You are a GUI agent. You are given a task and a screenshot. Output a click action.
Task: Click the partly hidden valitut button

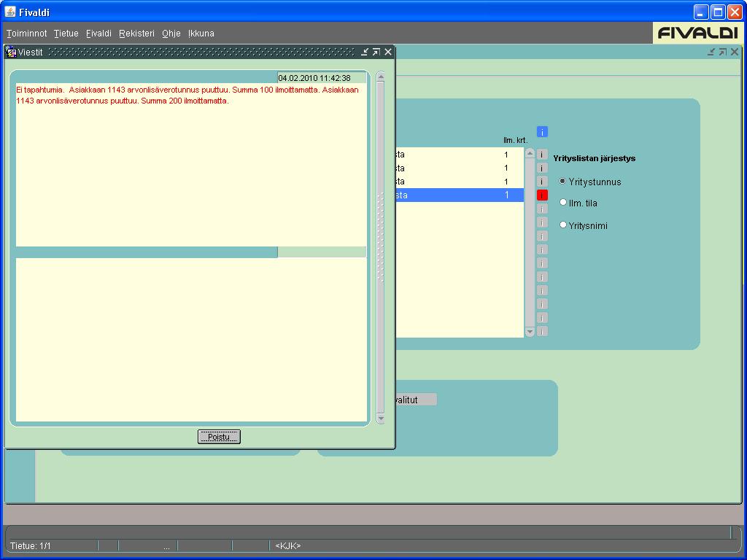416,400
